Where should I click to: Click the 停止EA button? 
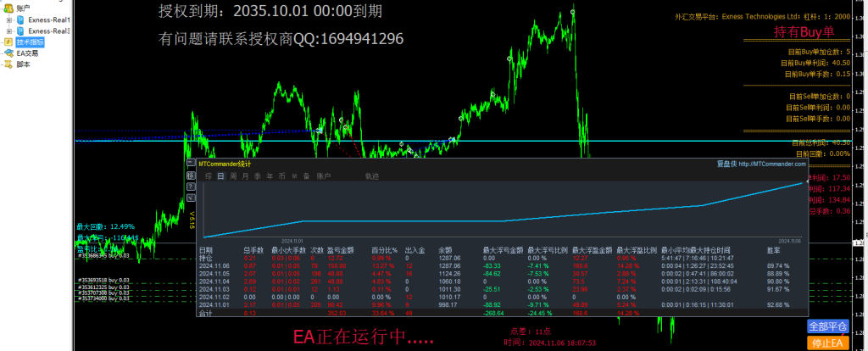tap(827, 343)
